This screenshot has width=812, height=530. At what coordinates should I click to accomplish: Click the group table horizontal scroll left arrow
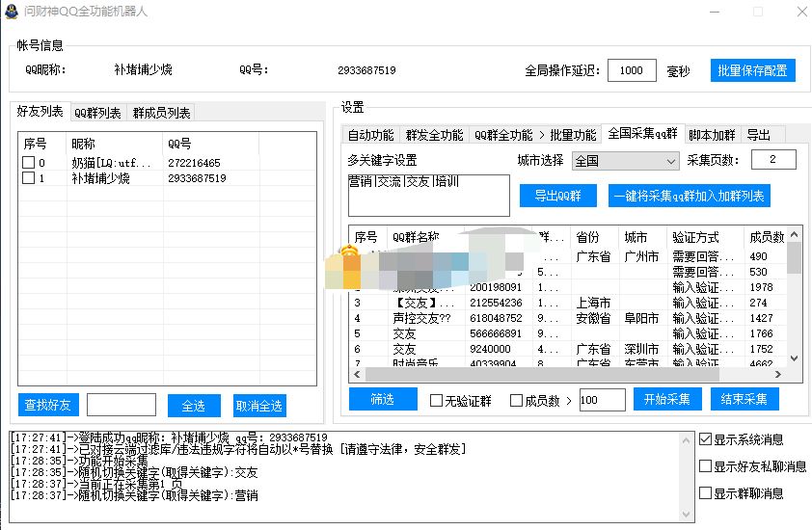pos(356,374)
